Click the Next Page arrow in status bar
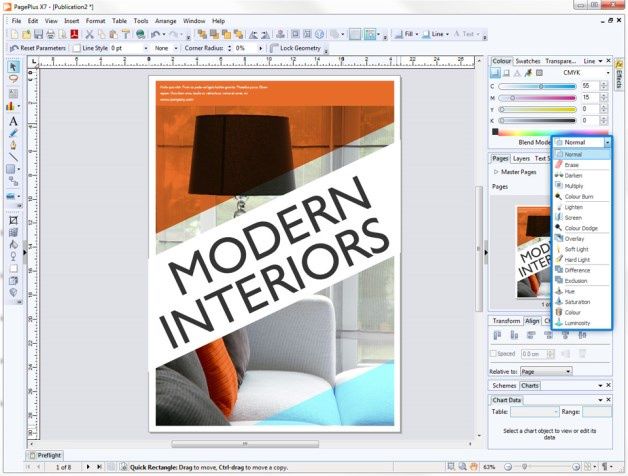628x476 pixels. tap(88, 467)
